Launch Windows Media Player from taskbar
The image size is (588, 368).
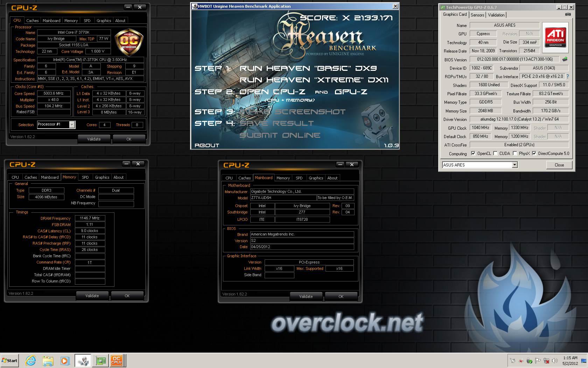tap(65, 360)
